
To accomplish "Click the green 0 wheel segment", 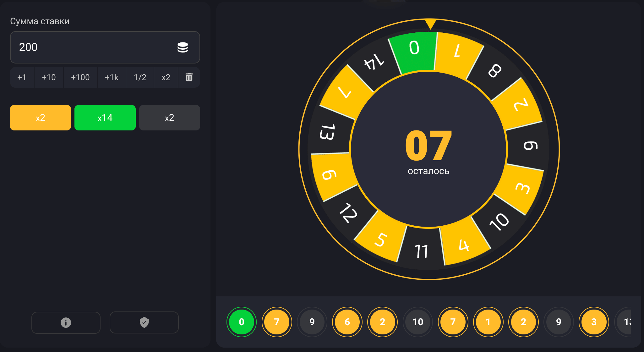I will point(415,52).
